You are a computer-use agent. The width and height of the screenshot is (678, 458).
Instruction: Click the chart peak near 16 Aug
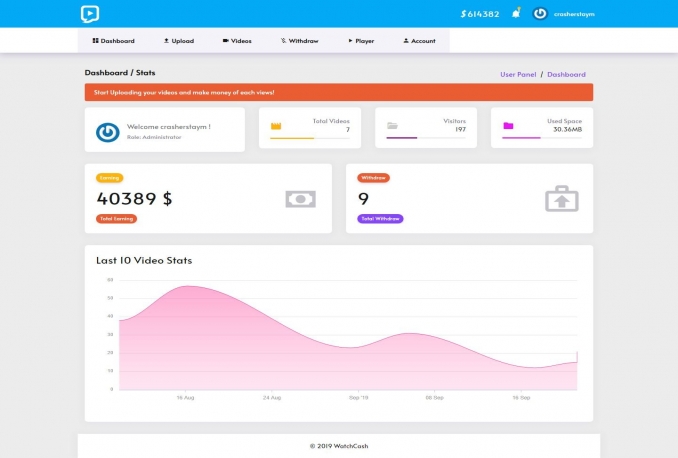pyautogui.click(x=187, y=286)
